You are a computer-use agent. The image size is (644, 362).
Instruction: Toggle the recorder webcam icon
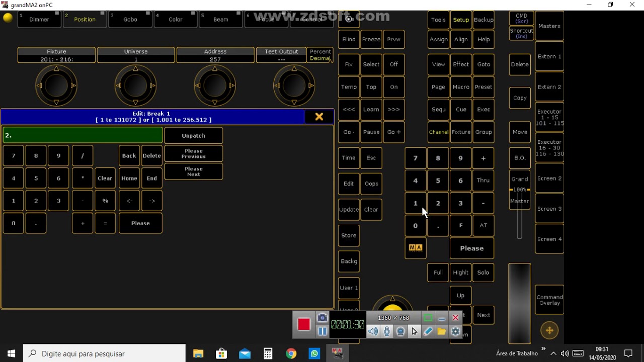coord(400,331)
